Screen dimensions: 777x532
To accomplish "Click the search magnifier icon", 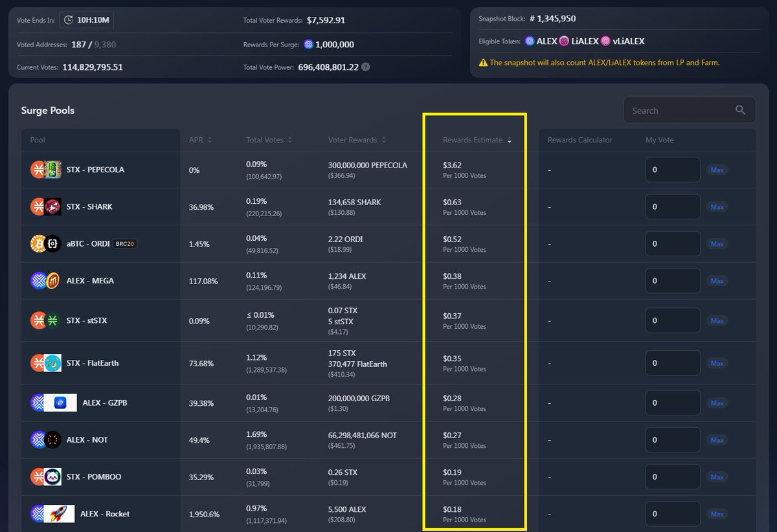I will (740, 111).
